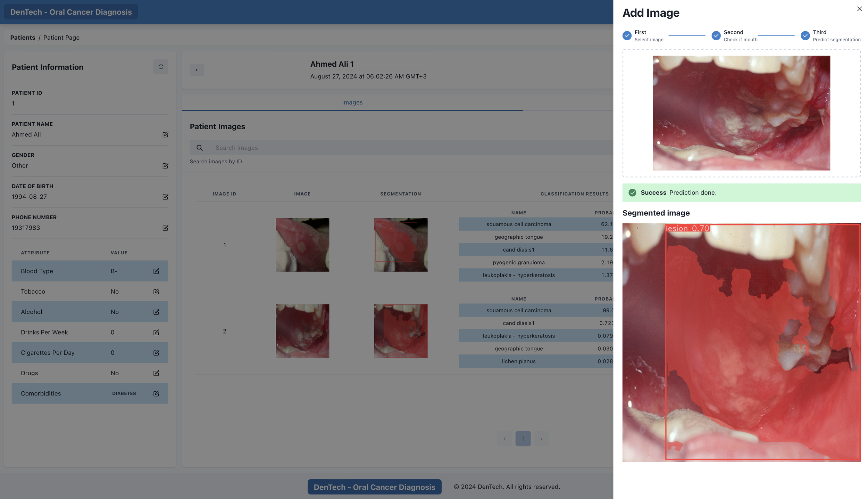Image resolution: width=868 pixels, height=499 pixels.
Task: Click the Patients breadcrumb link
Action: [23, 38]
